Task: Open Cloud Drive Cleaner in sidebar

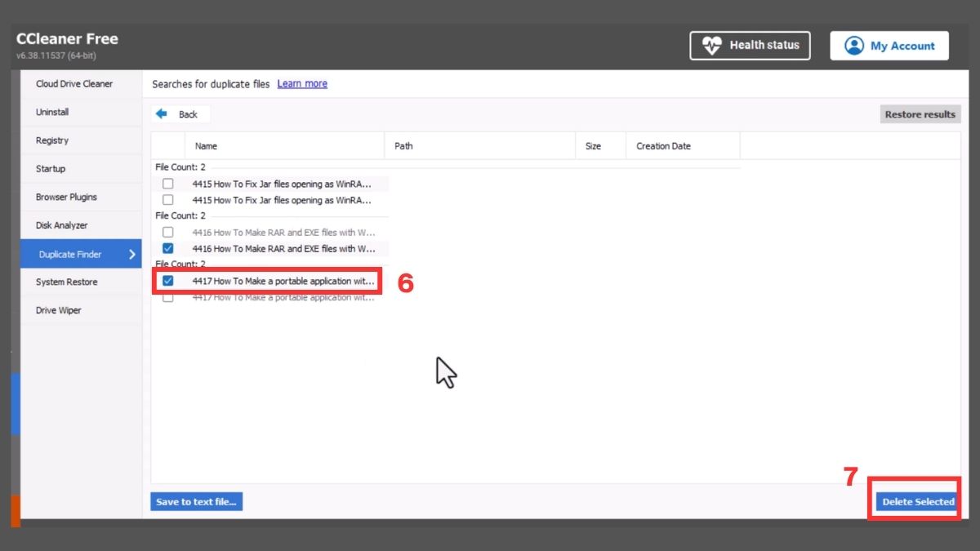Action: click(81, 84)
